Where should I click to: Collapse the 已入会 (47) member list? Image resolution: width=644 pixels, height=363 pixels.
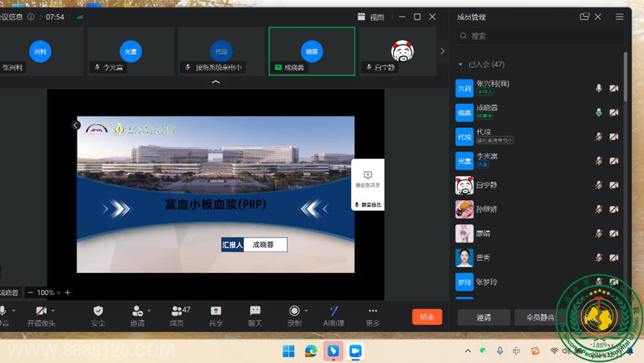[x=460, y=64]
